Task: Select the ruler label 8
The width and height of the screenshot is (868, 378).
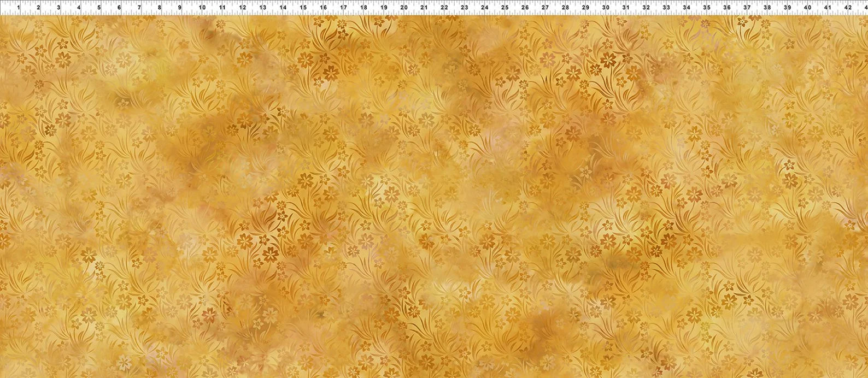Action: 160,8
